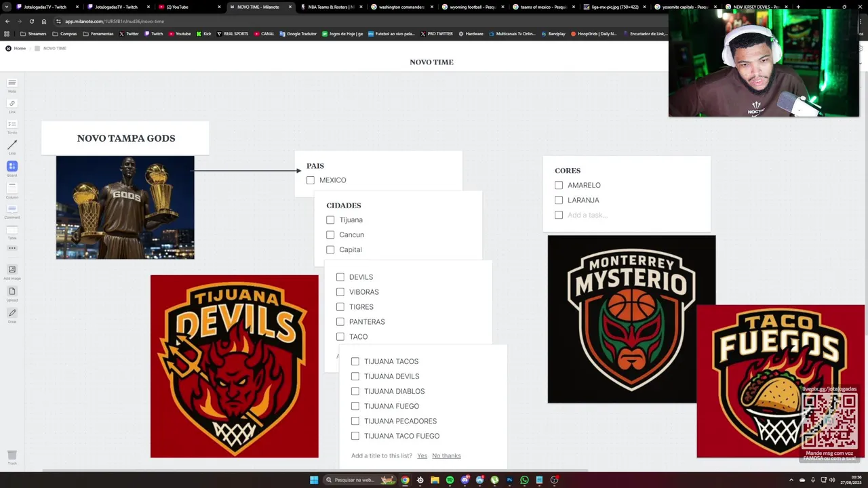Check the VIBORAS checkbox
This screenshot has height=488, width=868.
340,292
